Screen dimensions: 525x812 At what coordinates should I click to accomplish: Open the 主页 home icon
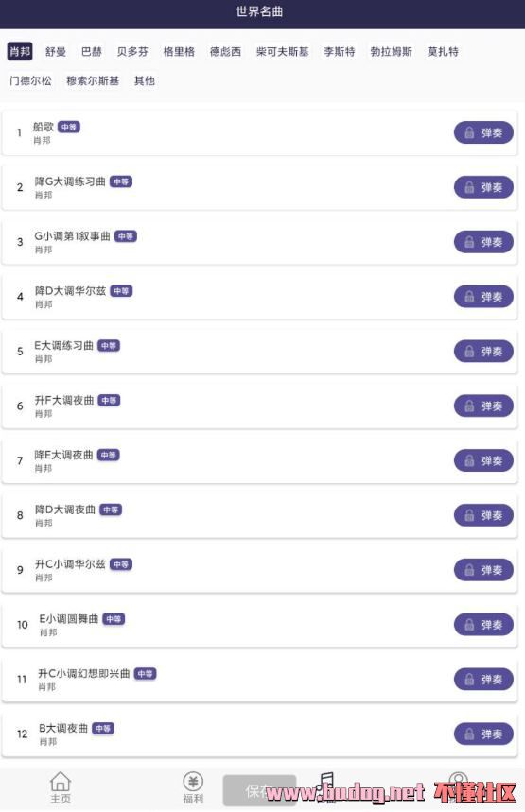(x=61, y=782)
